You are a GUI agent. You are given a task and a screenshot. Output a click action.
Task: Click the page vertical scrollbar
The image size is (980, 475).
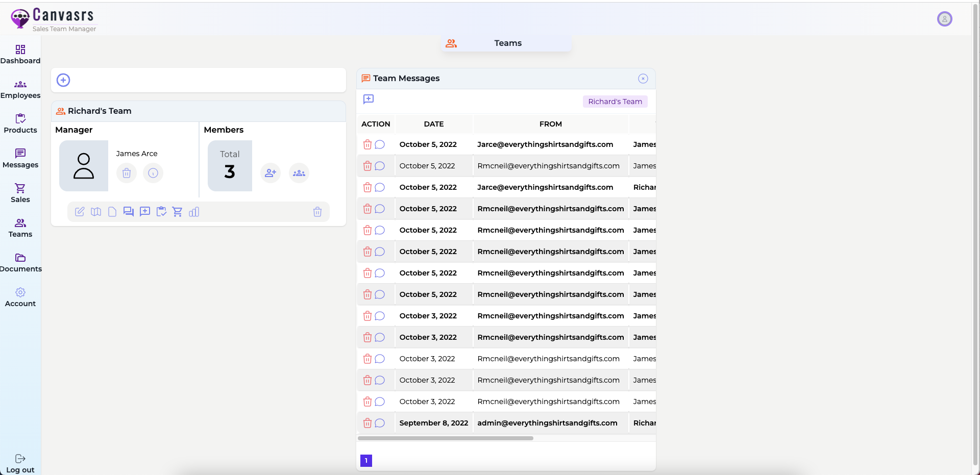[975, 235]
